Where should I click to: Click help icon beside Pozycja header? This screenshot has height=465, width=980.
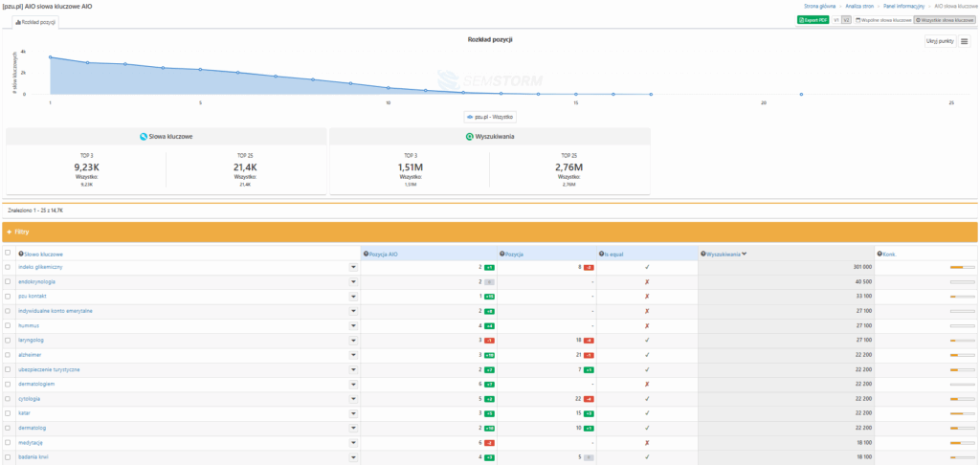[502, 254]
